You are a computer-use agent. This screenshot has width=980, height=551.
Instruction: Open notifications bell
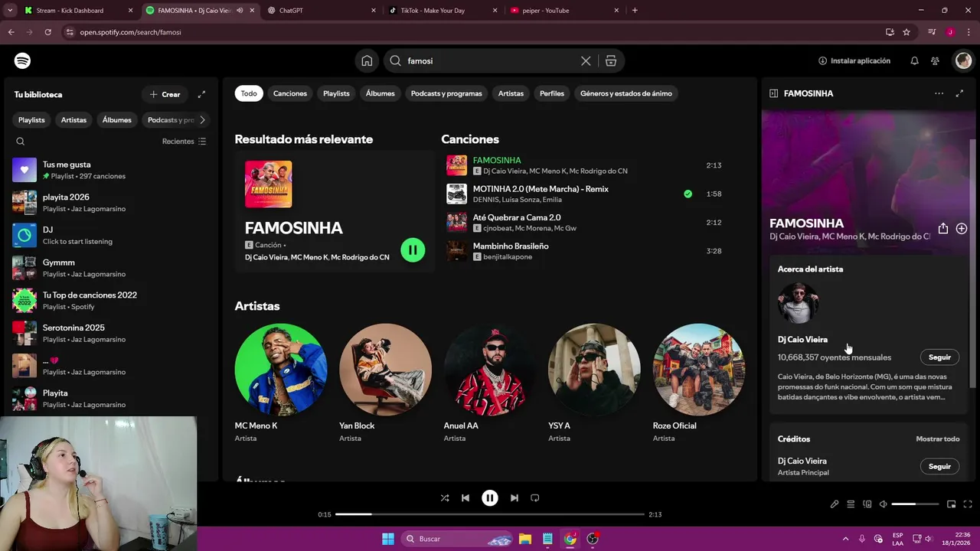[914, 60]
